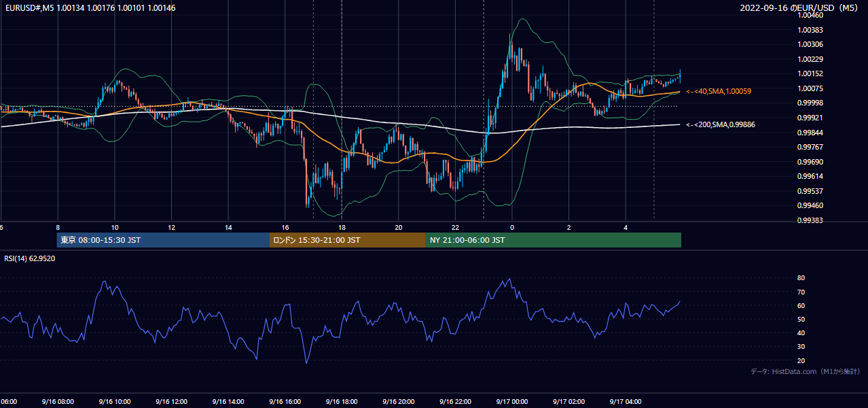Click price axis value 1.00152

tap(810, 73)
